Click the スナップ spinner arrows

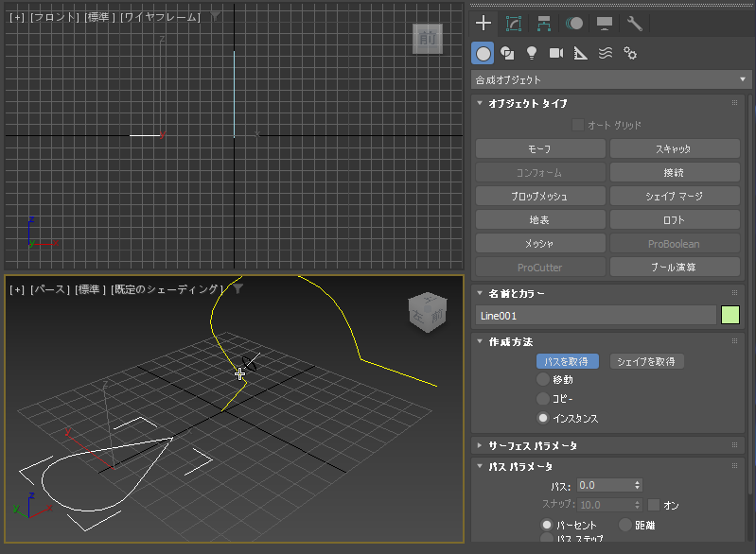[x=638, y=505]
